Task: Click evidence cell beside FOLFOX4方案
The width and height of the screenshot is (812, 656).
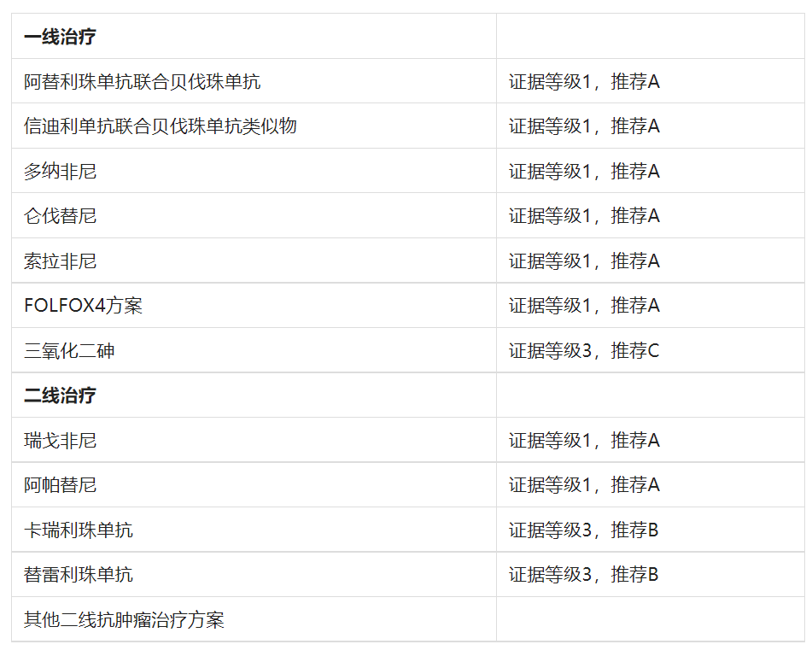Action: [x=584, y=306]
